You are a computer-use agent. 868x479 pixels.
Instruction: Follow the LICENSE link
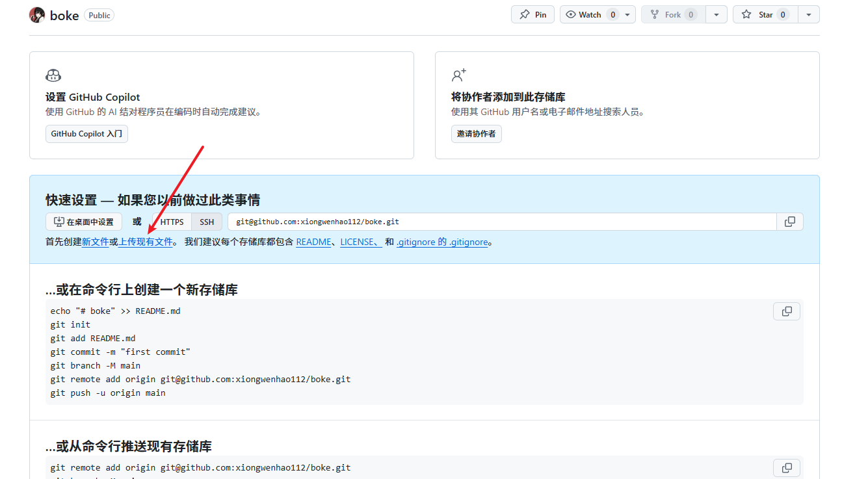click(x=361, y=242)
